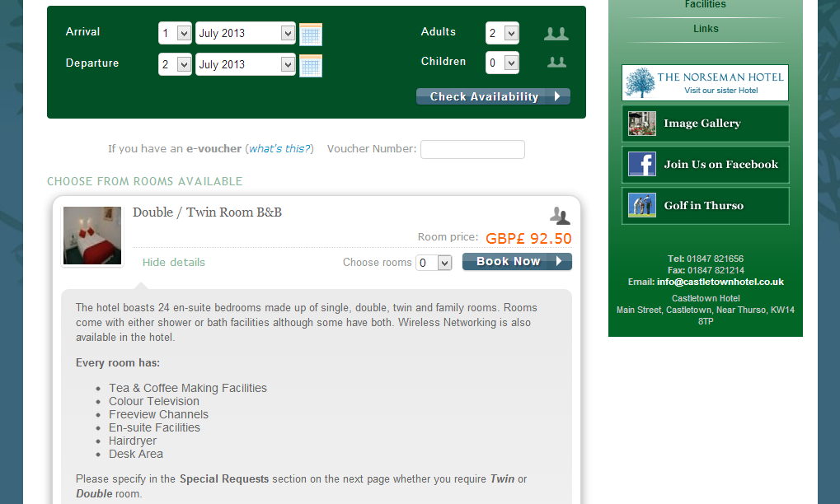Click the children people icon
Viewport: 840px width, 504px height.
[556, 62]
